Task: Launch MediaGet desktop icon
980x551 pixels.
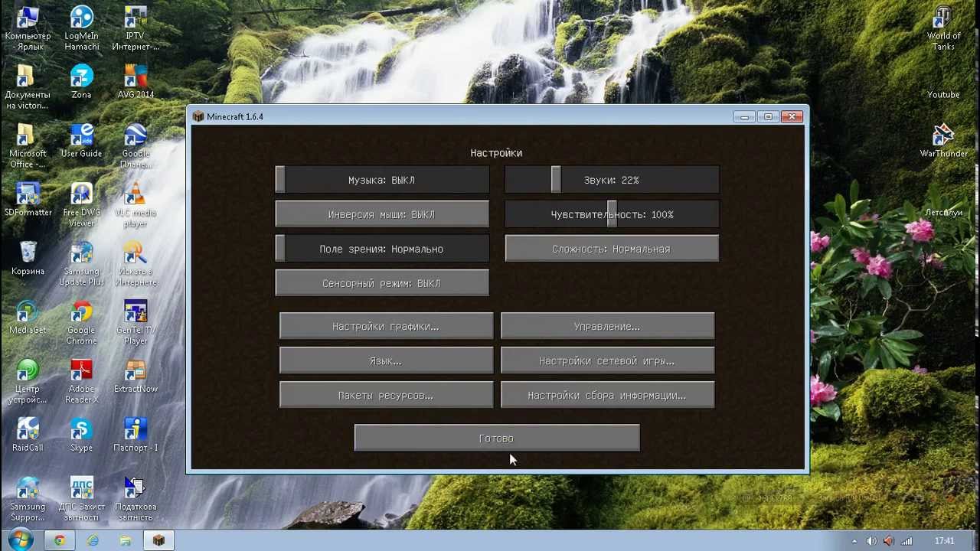Action: tap(28, 318)
